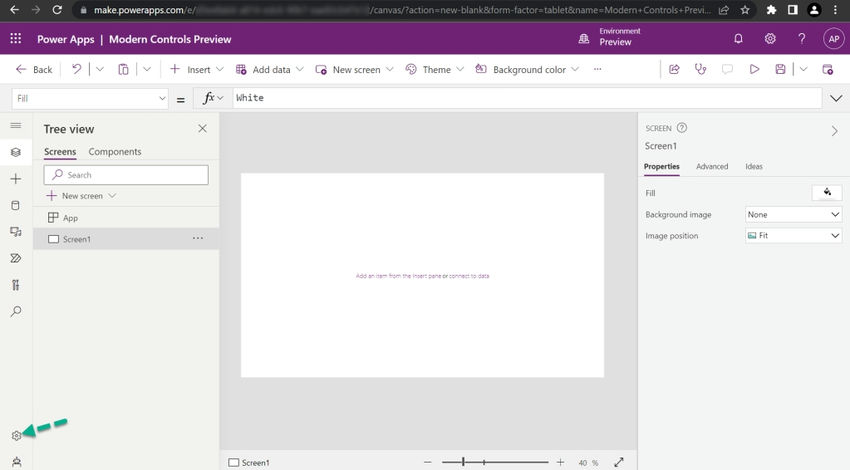
Task: Click the zoom slider
Action: click(x=495, y=462)
